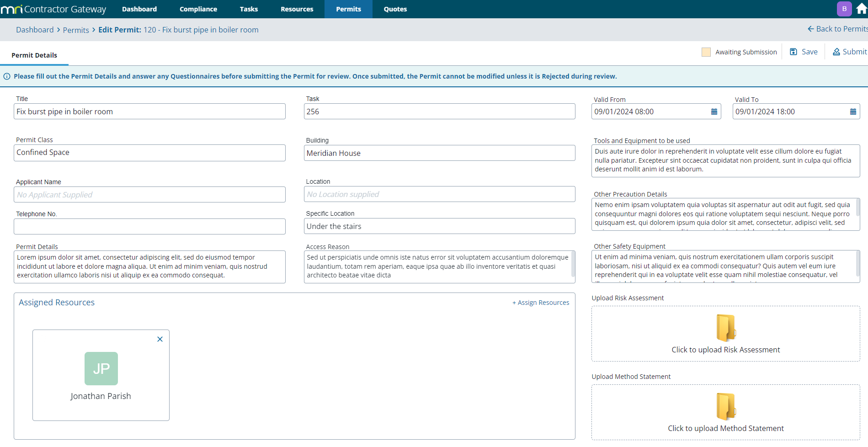Click the home icon in header
Image resolution: width=868 pixels, height=447 pixels.
tap(861, 9)
